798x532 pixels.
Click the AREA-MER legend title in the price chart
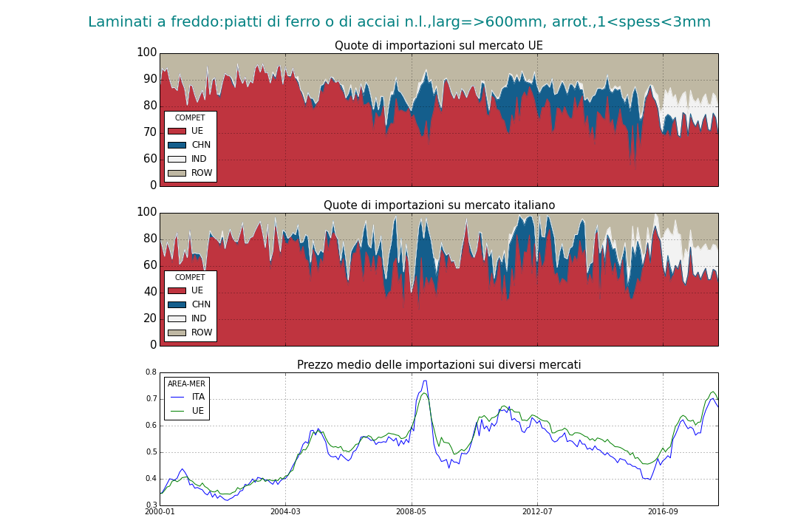tap(186, 384)
